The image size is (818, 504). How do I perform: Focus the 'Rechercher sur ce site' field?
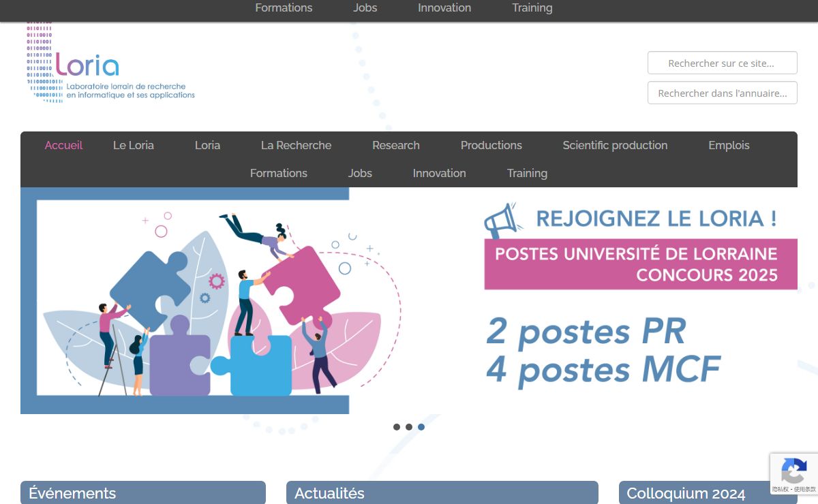pos(722,63)
